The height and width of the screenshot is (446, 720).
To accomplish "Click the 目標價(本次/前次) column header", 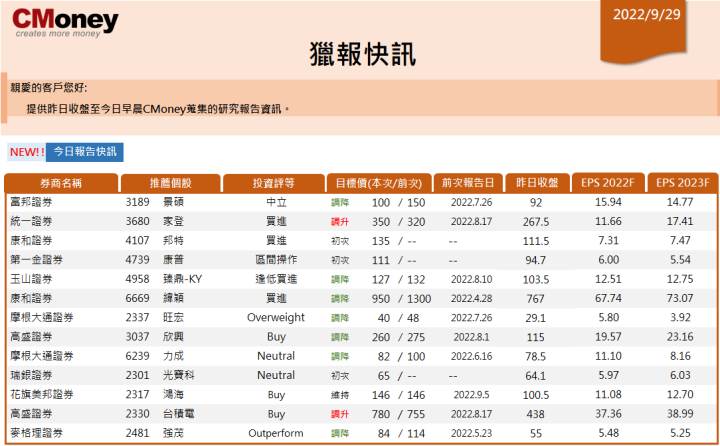I will (379, 183).
